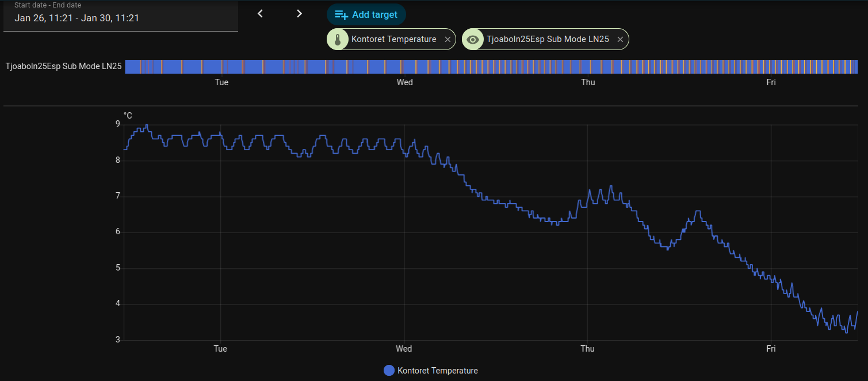This screenshot has height=381, width=868.
Task: Go to the previous date range
Action: (x=260, y=14)
